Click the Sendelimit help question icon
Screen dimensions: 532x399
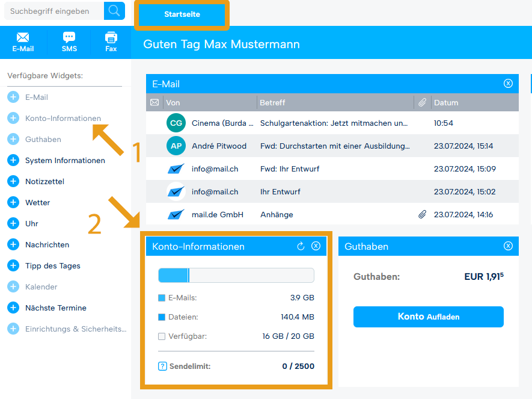tap(162, 366)
